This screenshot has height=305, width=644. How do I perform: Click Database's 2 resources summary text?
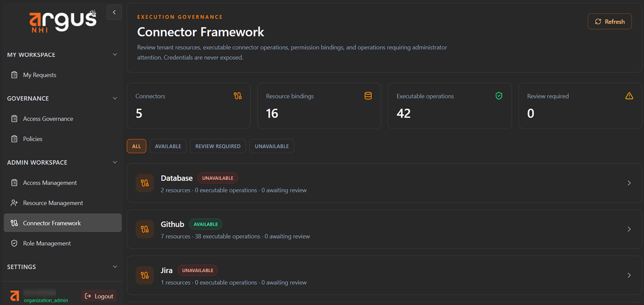(x=233, y=190)
